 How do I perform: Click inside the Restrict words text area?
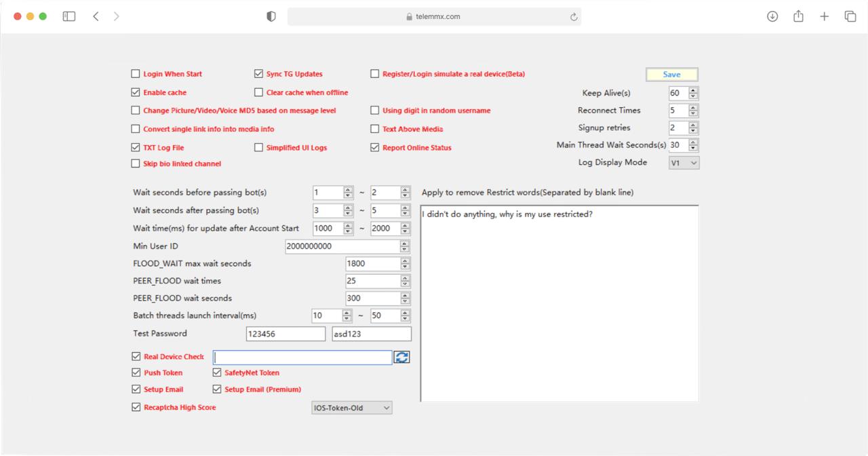point(559,303)
